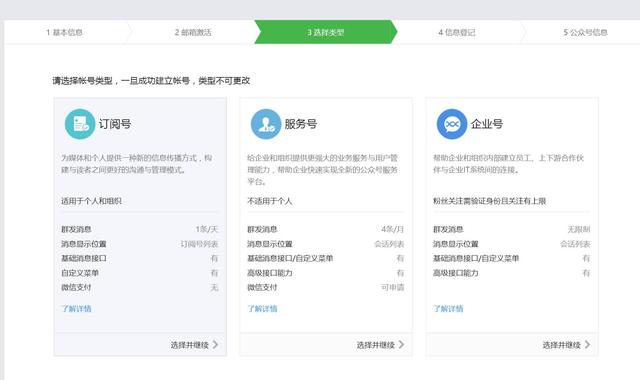640x380 pixels.
Task: Click the 订阅号 card title
Action: pyautogui.click(x=115, y=124)
